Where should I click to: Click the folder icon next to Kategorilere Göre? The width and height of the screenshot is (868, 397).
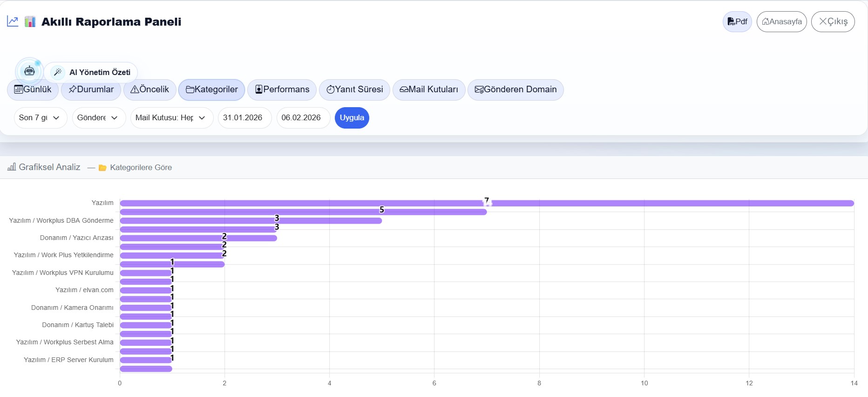102,168
